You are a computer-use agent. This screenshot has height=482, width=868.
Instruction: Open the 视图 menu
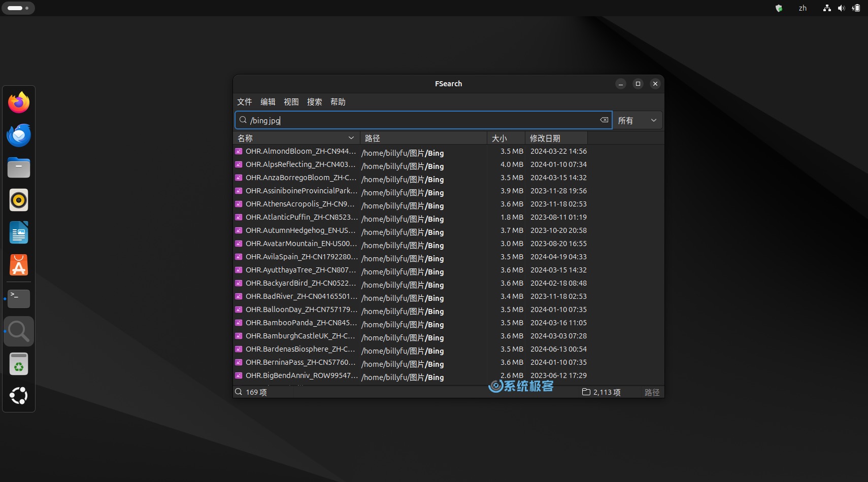[291, 102]
